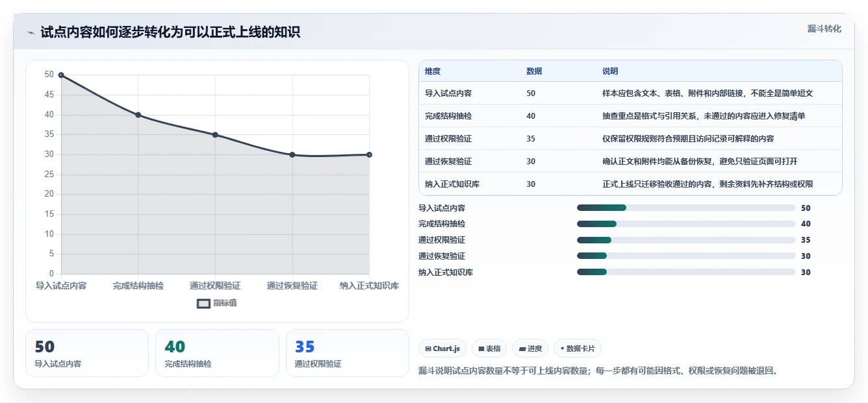Open the stat card showing 35

(x=348, y=353)
